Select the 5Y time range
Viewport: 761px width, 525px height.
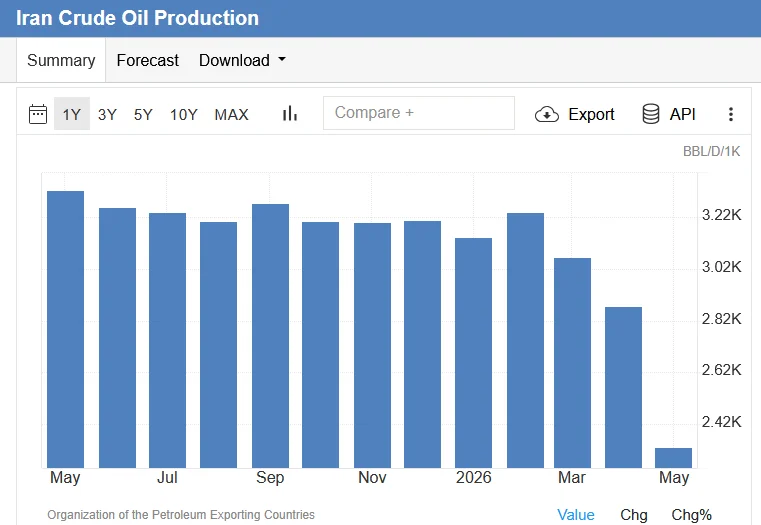tap(143, 115)
